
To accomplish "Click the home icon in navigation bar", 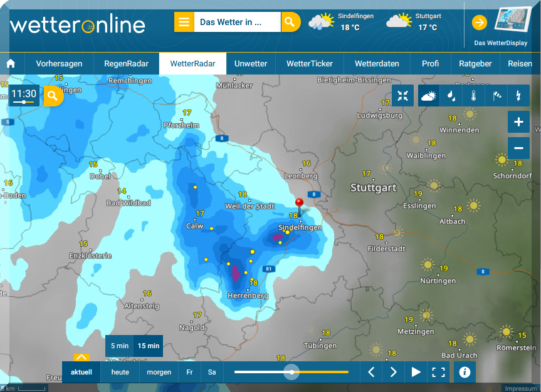I will coord(11,64).
